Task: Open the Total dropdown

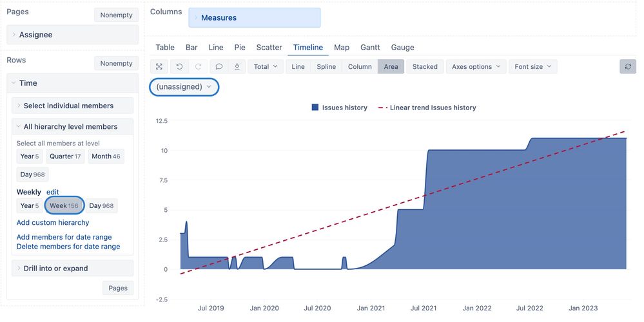Action: (266, 66)
